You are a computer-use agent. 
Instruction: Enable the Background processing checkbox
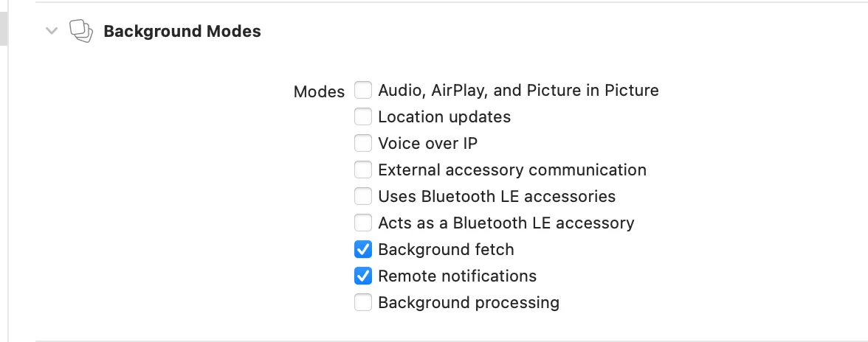pos(363,303)
